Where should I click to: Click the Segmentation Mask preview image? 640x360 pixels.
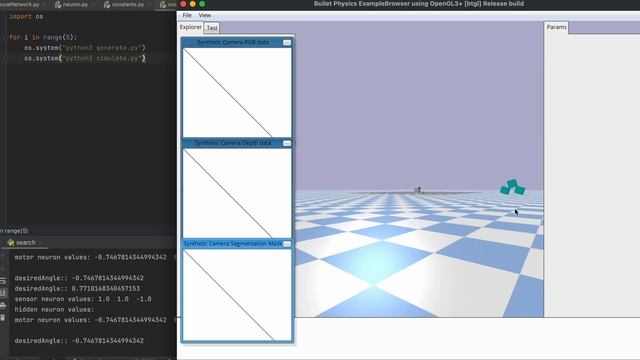pyautogui.click(x=237, y=294)
